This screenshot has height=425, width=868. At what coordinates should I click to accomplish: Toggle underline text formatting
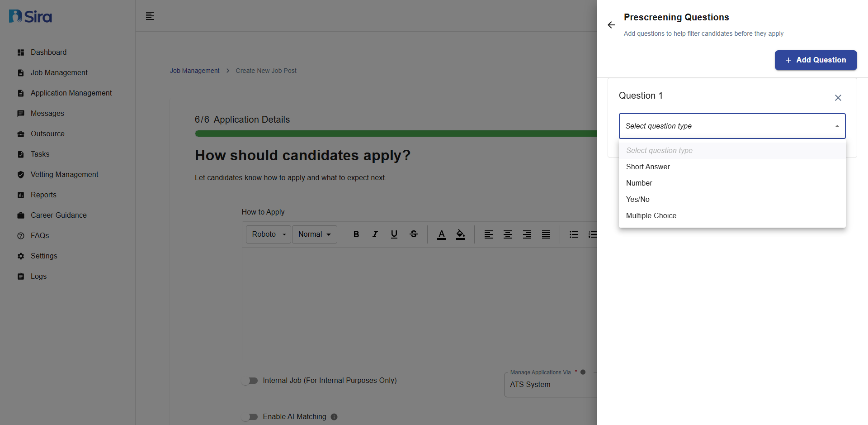[394, 234]
